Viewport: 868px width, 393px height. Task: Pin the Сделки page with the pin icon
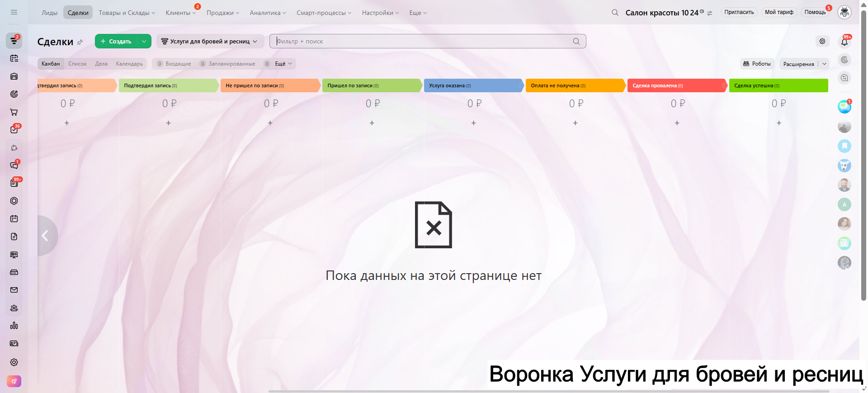(x=80, y=42)
